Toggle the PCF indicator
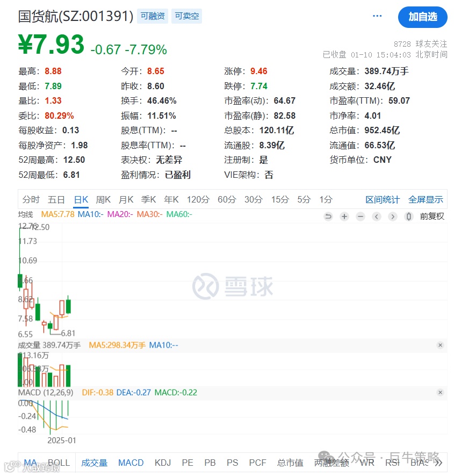 coord(257,463)
